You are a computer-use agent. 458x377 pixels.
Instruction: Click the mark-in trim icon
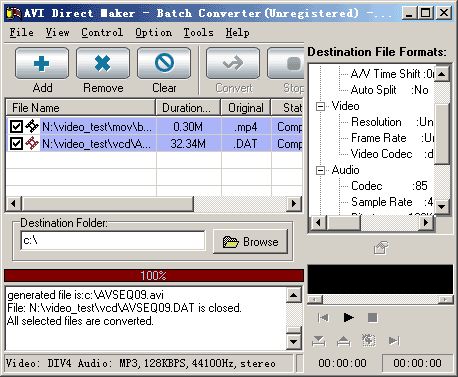coord(319,341)
